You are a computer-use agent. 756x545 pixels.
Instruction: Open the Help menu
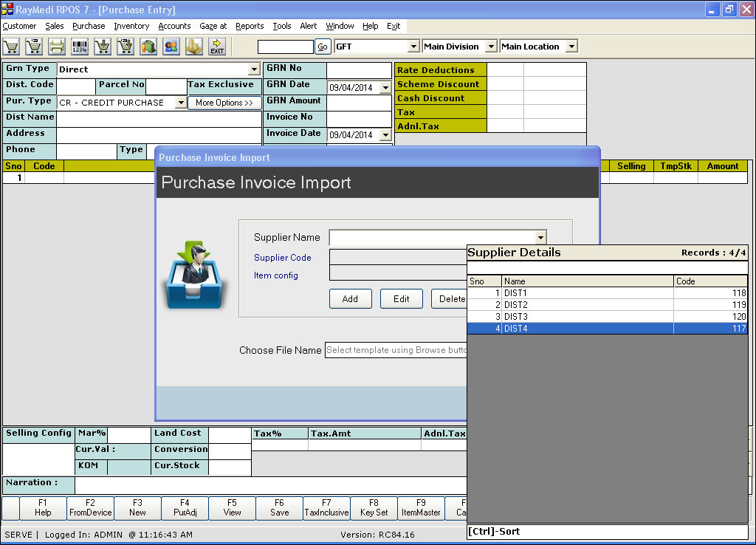[x=371, y=26]
